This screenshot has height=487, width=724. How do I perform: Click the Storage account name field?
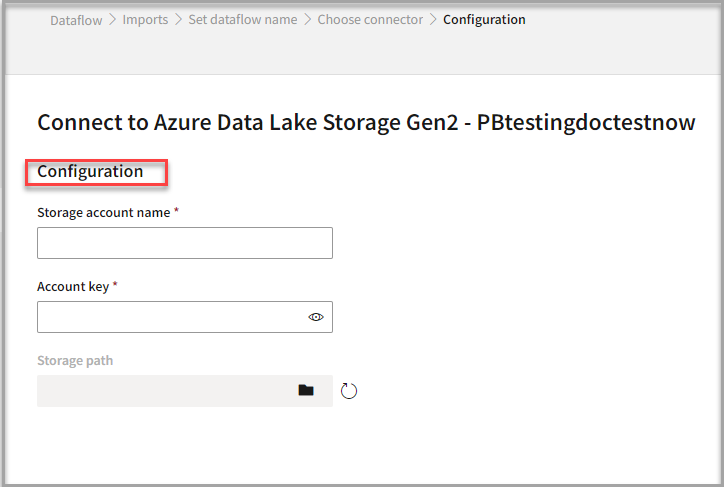point(184,243)
